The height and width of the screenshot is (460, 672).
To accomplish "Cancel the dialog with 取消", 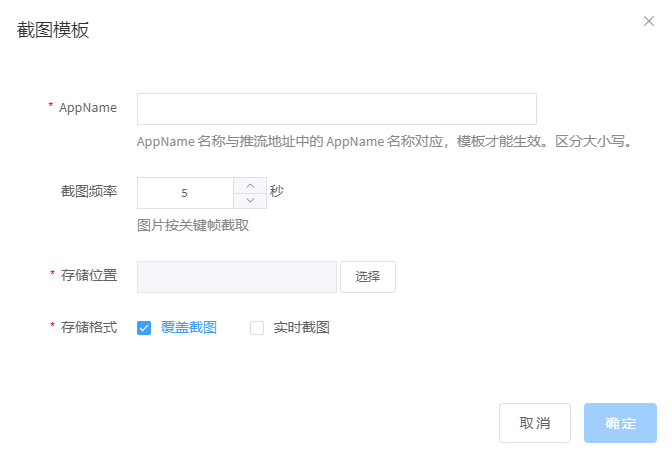I will [534, 423].
